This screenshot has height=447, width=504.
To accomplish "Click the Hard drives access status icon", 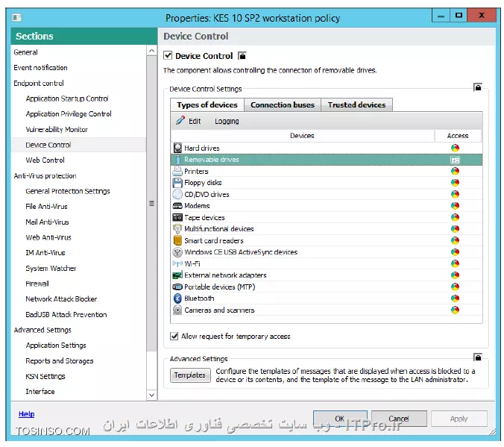I will tap(455, 148).
